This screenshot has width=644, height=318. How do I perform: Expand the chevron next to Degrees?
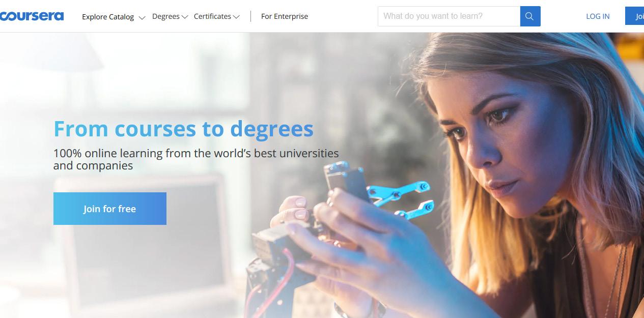coord(185,17)
